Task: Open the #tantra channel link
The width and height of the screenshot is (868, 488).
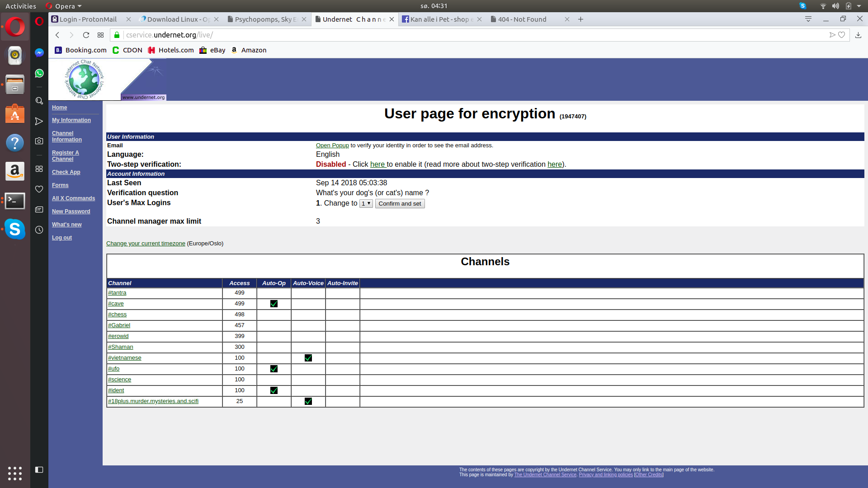Action: coord(117,293)
